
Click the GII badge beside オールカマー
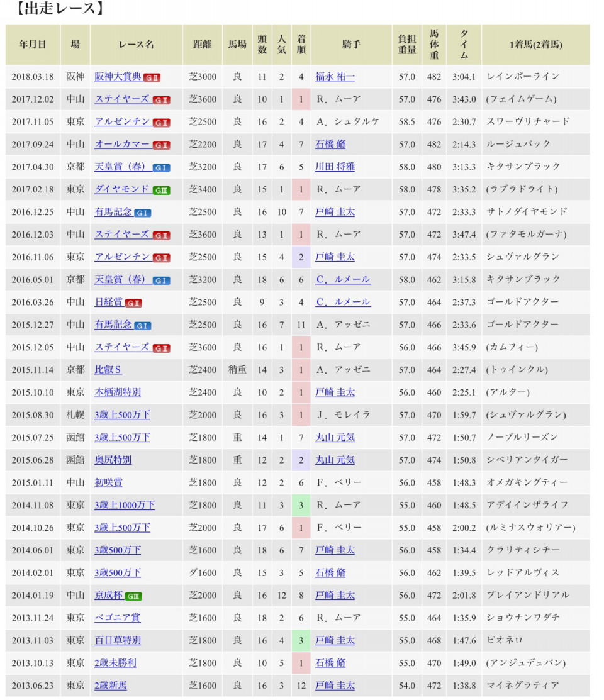[x=161, y=145]
